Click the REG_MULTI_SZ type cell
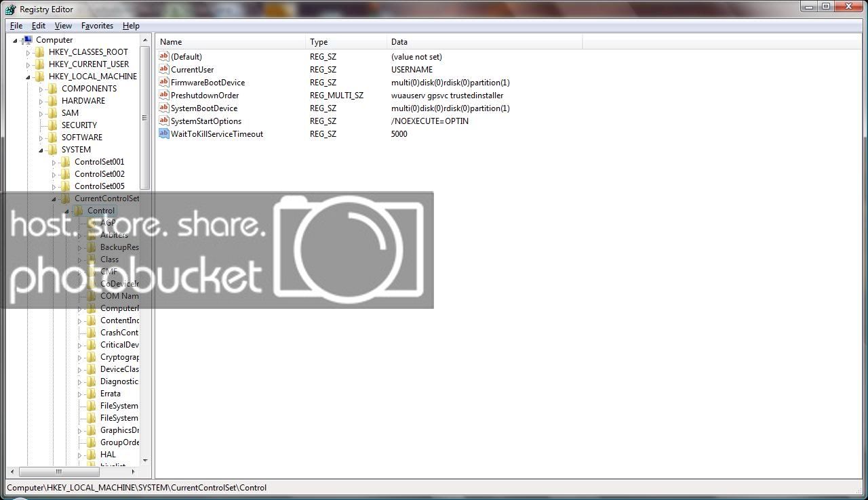The image size is (868, 500). click(x=336, y=96)
